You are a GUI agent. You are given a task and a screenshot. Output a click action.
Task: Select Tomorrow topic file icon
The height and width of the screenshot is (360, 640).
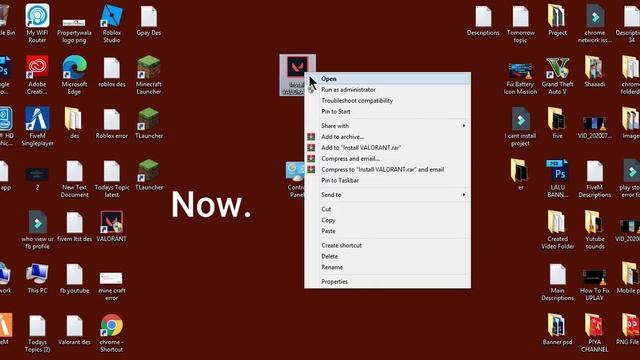coord(520,17)
